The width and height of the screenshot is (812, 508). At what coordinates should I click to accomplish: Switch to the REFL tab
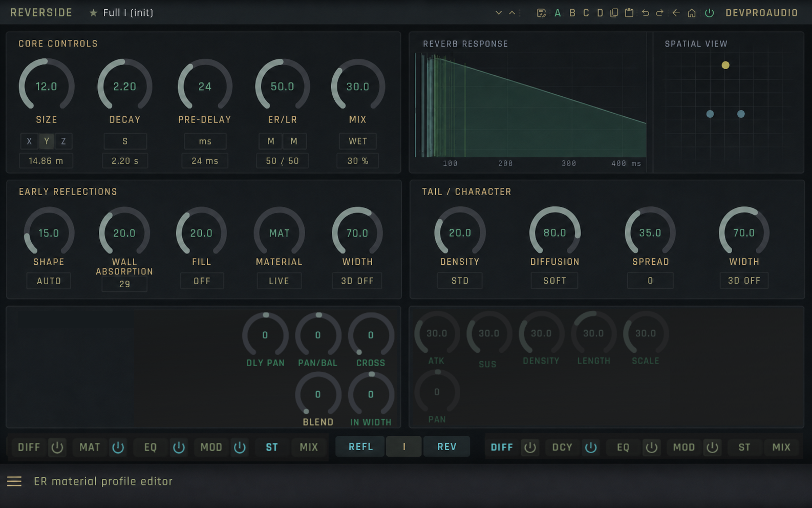coord(361,447)
